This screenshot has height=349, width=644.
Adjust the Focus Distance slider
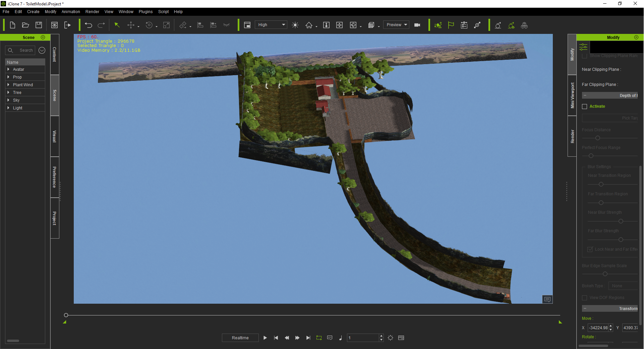(x=598, y=138)
